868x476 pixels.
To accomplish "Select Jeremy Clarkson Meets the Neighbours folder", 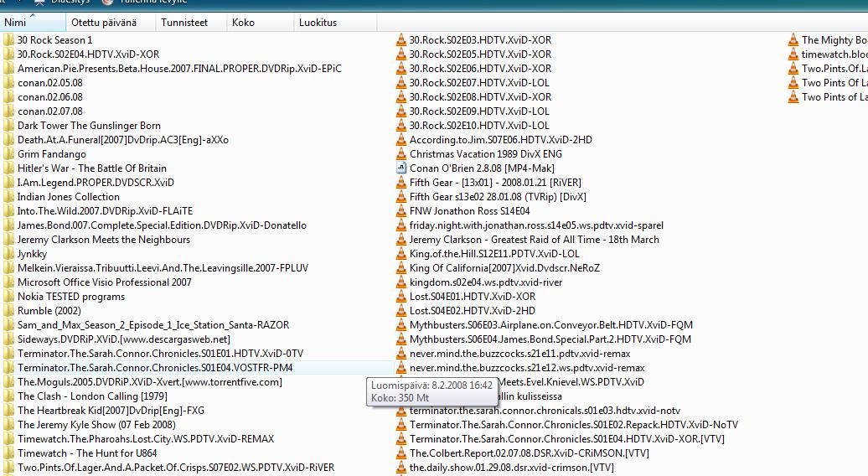I will [x=104, y=239].
